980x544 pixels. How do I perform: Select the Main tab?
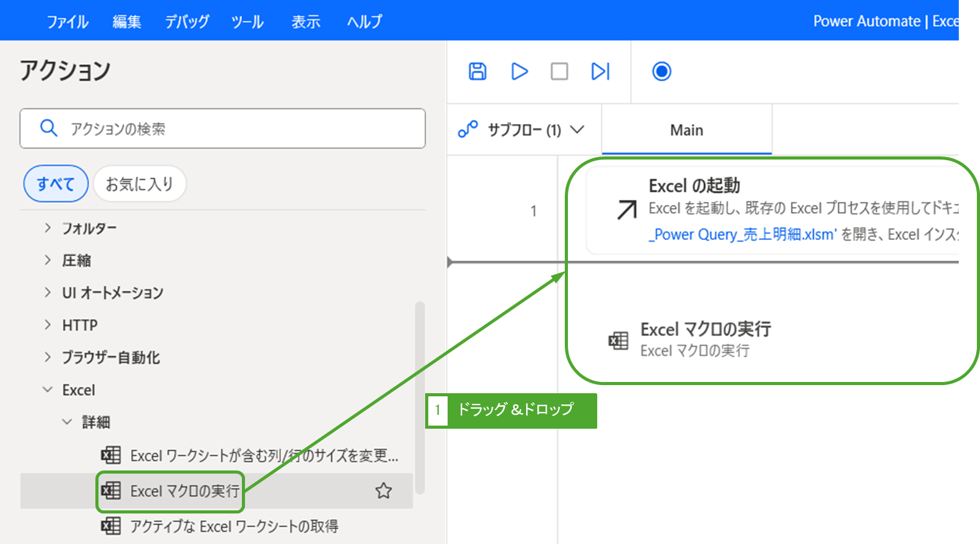(x=686, y=130)
